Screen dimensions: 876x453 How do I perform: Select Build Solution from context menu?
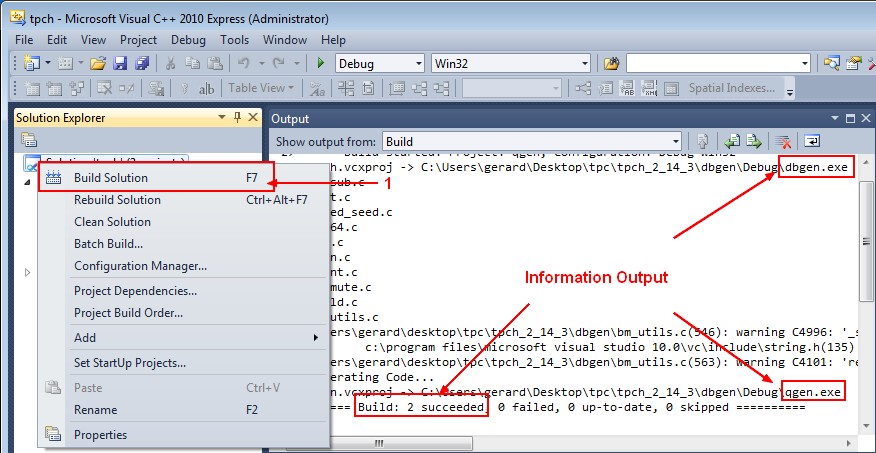111,178
